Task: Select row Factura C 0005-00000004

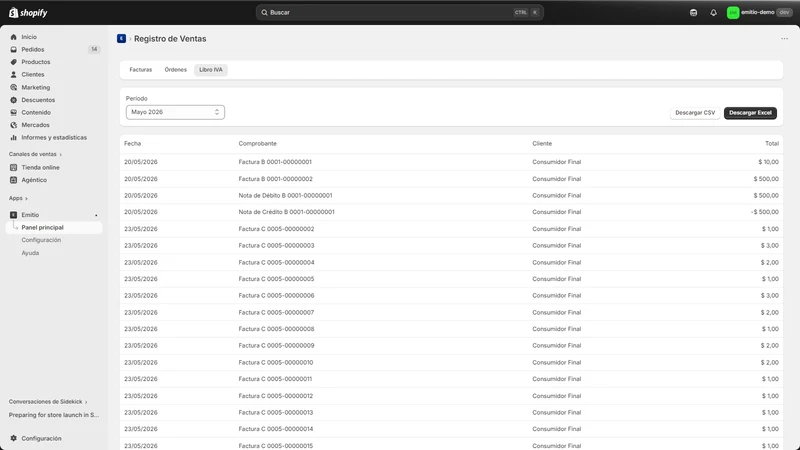Action: click(451, 262)
